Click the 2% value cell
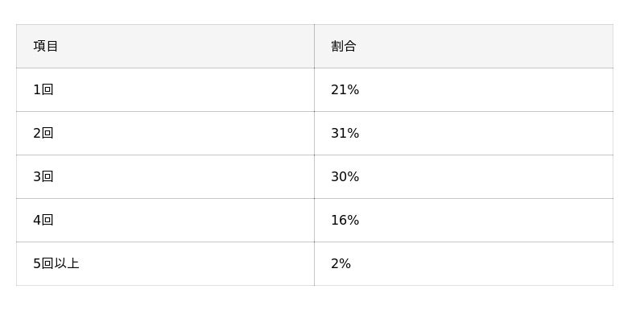Image resolution: width=644 pixels, height=310 pixels. tap(341, 263)
